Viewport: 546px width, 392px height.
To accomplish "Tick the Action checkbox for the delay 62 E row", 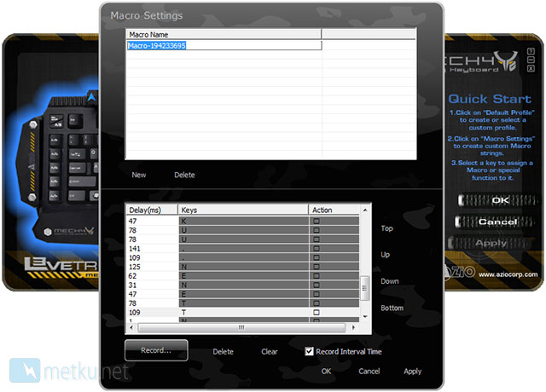I will tap(317, 276).
